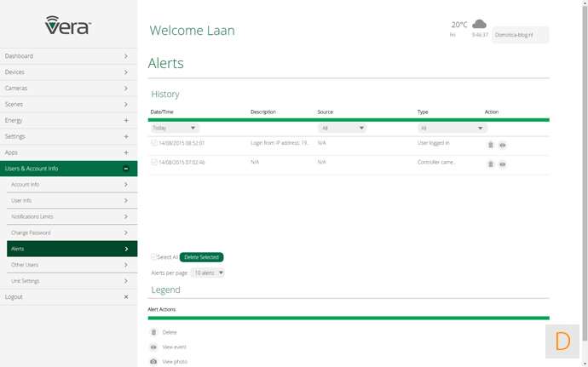Click the Logout X icon
Viewport: 588px width, 367px height.
[126, 297]
